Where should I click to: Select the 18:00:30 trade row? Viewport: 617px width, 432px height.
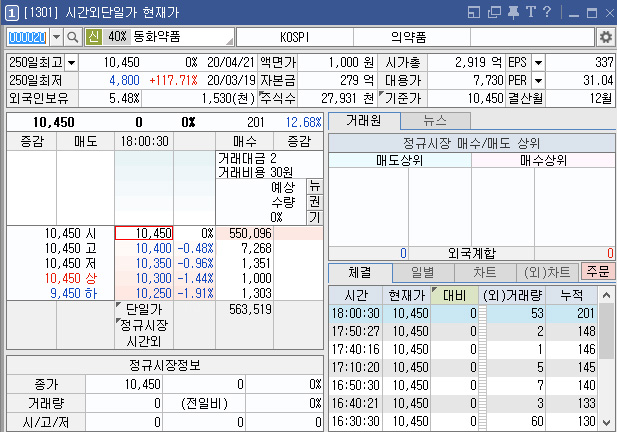(x=464, y=313)
